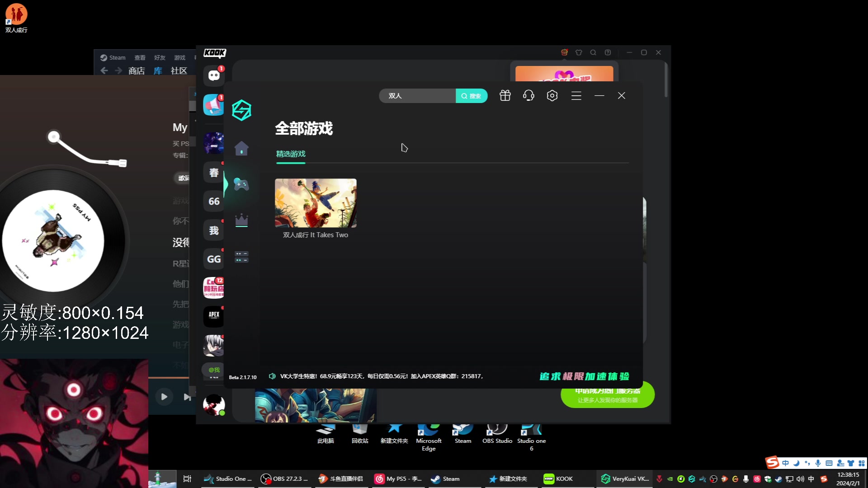Click the teal 搜索 search button
This screenshot has width=868, height=488.
(x=472, y=96)
